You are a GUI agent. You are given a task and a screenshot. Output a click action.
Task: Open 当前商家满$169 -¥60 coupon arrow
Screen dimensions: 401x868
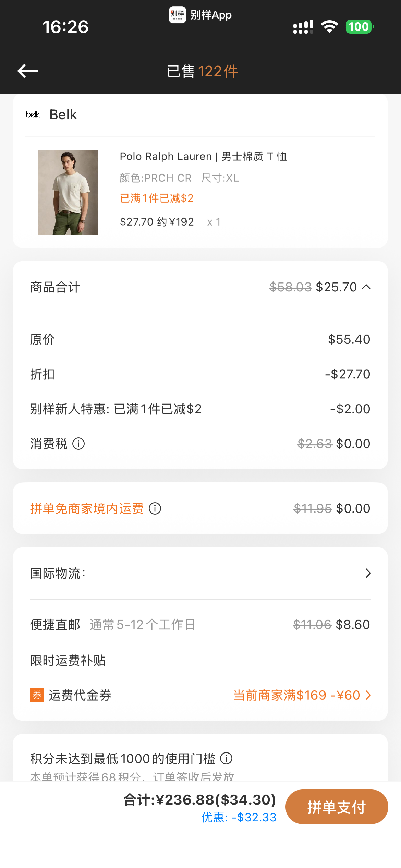(368, 695)
